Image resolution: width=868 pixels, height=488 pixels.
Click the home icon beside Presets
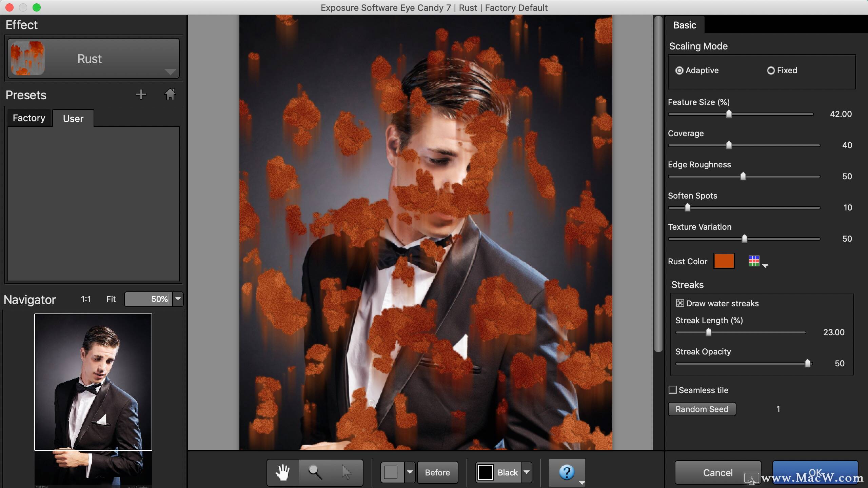tap(170, 95)
